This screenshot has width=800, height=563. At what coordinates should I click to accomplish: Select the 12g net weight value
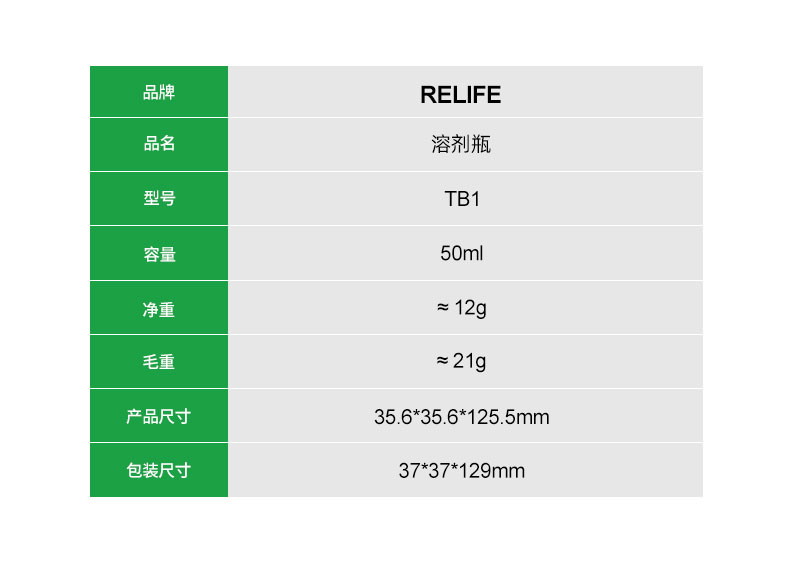(x=470, y=307)
